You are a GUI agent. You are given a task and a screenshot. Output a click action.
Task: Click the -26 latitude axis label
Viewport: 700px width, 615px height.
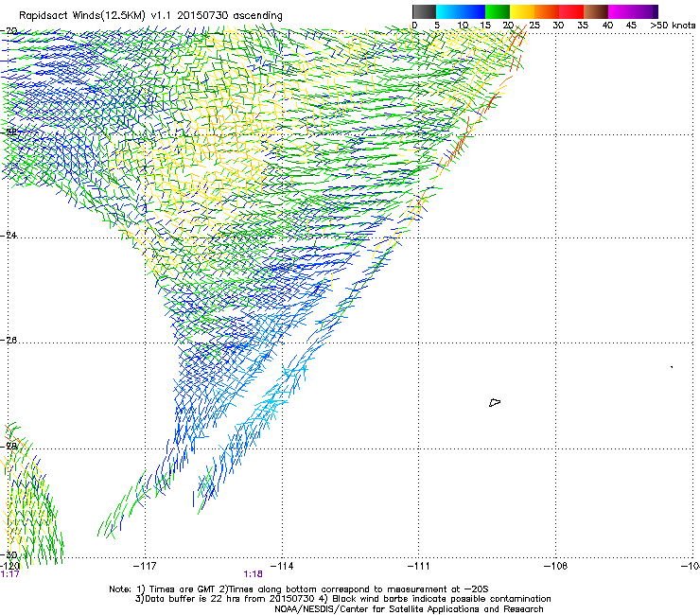point(9,341)
